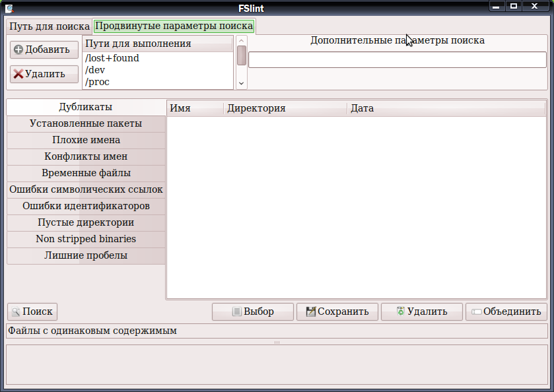Click the pane resize handle below status text
554x392 pixels.
(x=277, y=343)
